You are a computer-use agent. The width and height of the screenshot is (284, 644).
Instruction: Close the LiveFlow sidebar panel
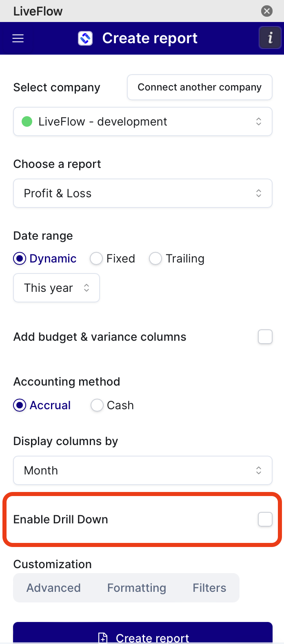coord(267,11)
